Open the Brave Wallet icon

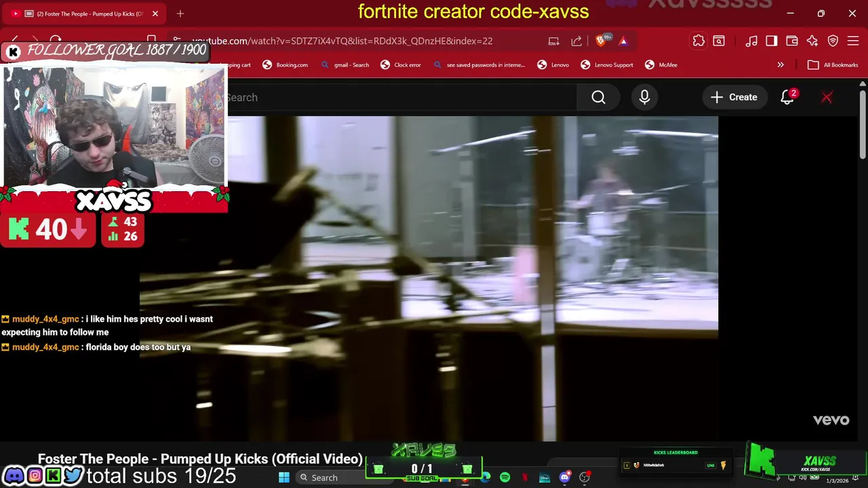click(792, 41)
